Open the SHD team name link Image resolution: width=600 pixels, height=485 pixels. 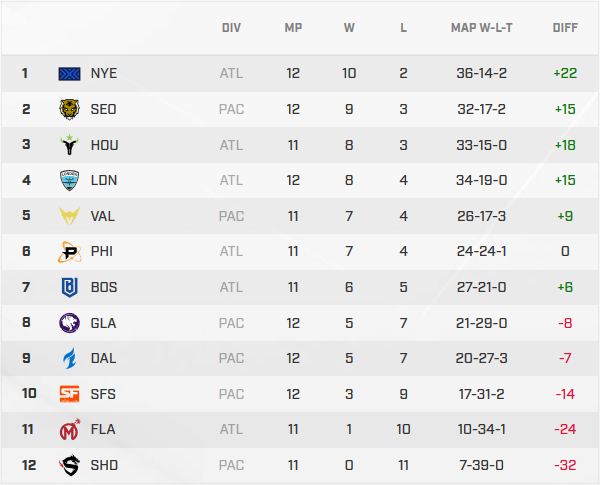click(x=103, y=465)
